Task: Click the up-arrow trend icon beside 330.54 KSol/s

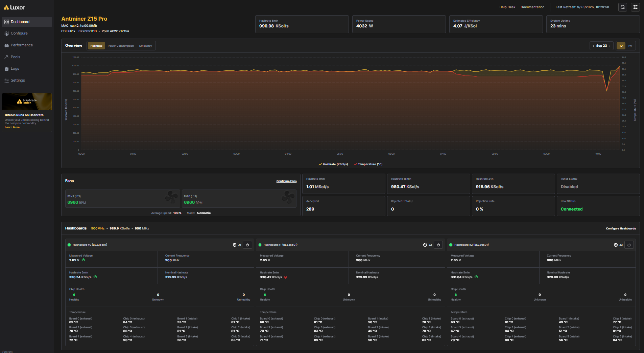Action: [95, 277]
